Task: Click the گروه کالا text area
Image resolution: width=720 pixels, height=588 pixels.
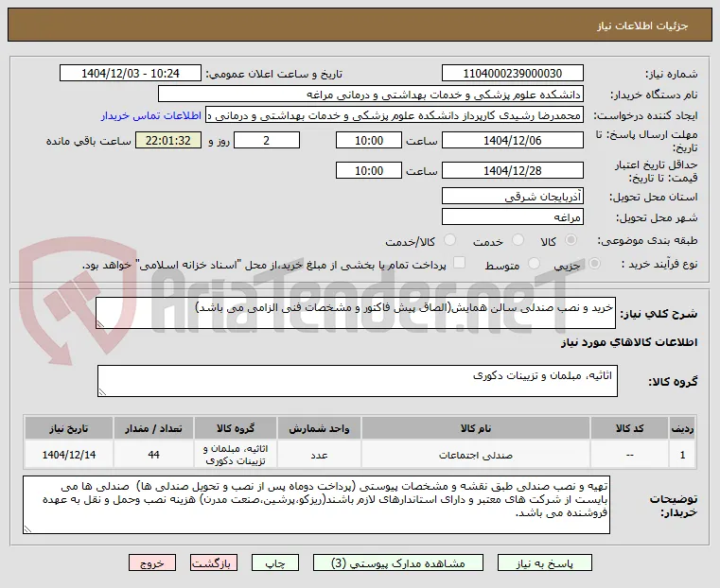Action: (x=358, y=381)
